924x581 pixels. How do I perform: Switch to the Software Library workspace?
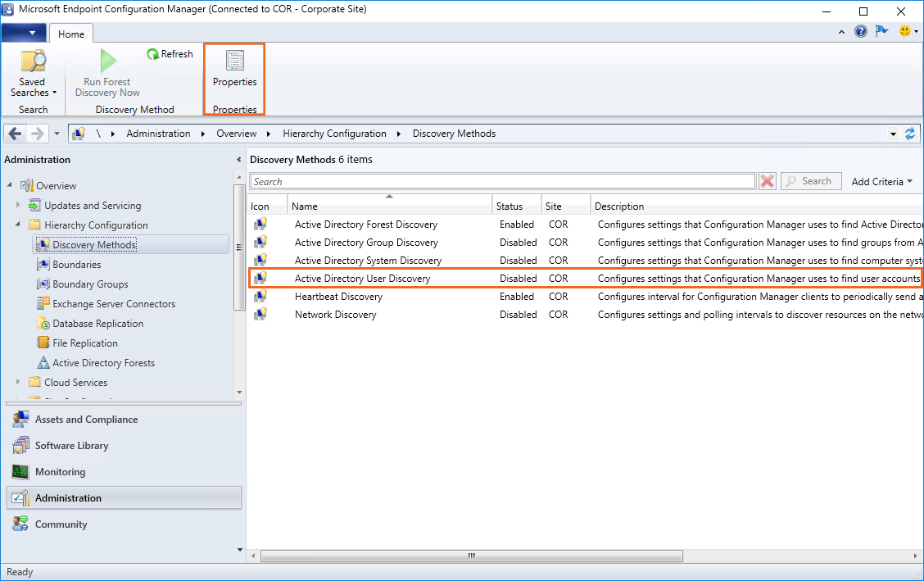coord(71,446)
